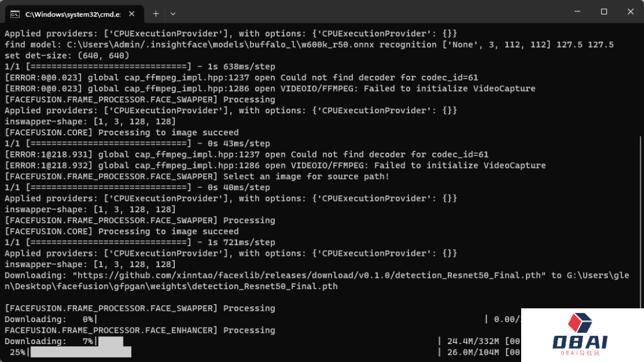Click the 25% download progress bar
Image resolution: width=644 pixels, height=362 pixels.
pos(80,352)
